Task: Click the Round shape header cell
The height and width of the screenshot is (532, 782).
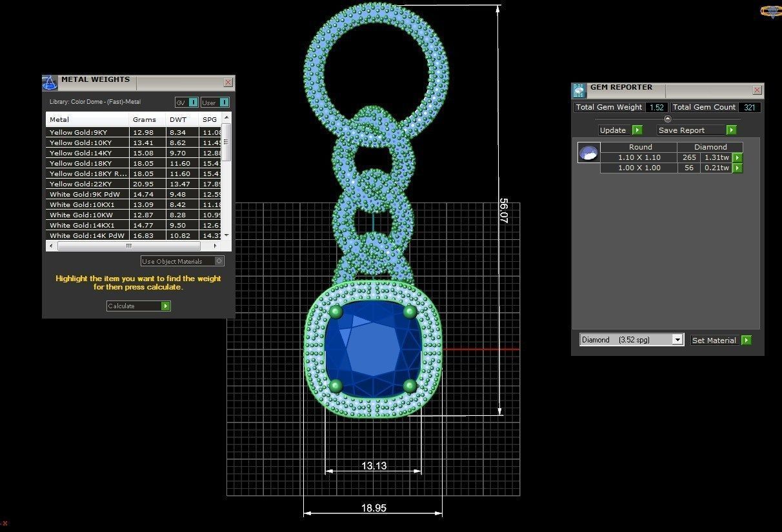Action: pyautogui.click(x=640, y=147)
